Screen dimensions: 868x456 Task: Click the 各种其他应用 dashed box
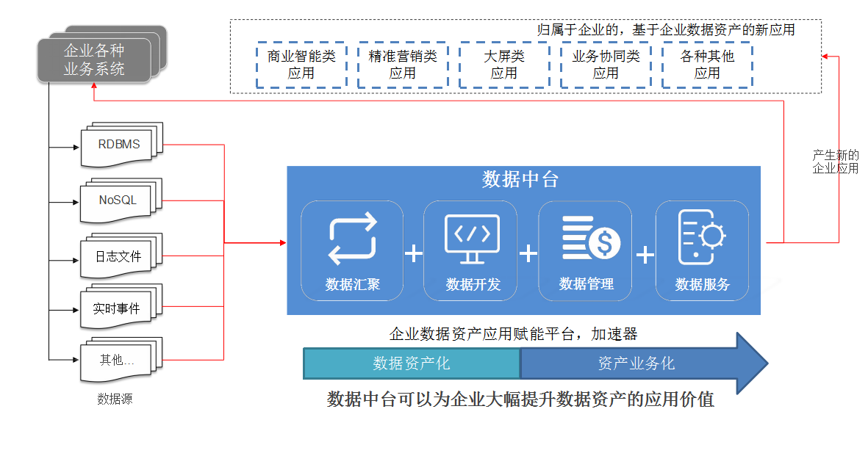click(707, 65)
